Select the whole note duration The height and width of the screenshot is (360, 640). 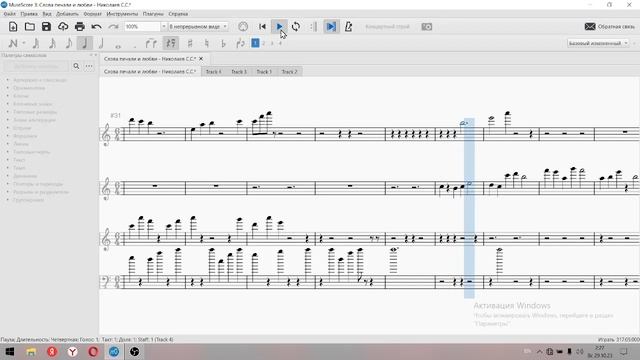click(118, 46)
